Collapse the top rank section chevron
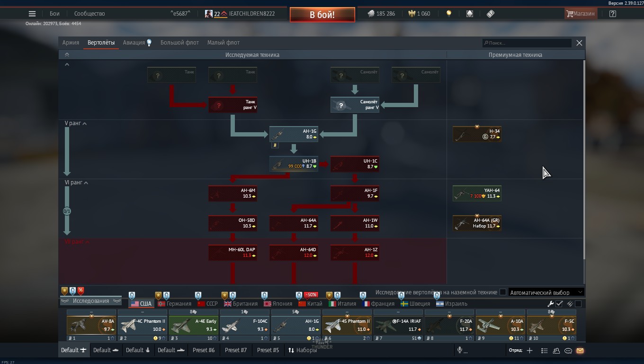 coord(67,64)
